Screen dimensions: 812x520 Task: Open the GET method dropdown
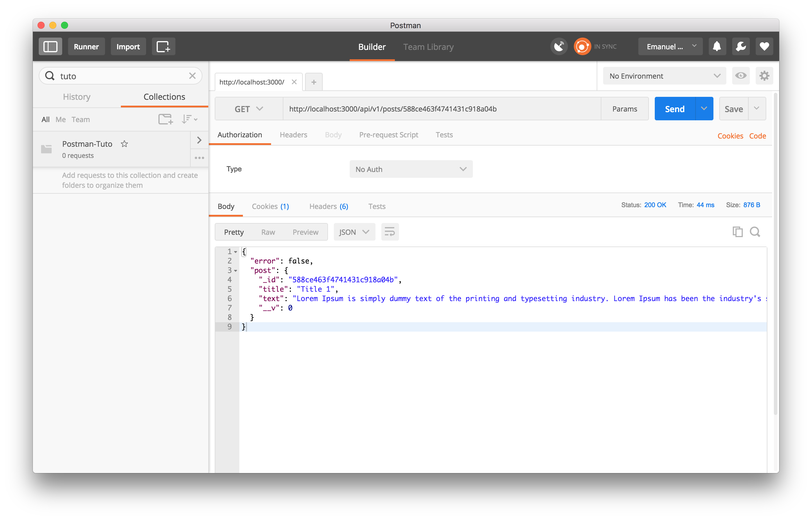click(249, 109)
